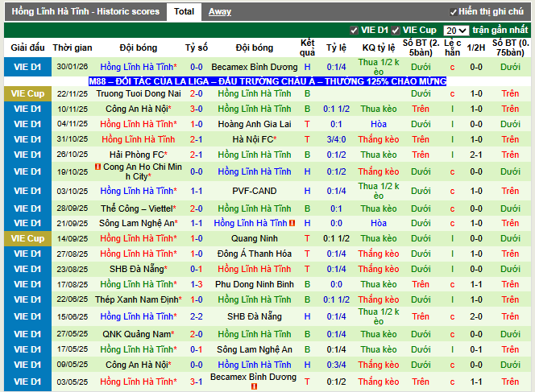Click Hòa odds result on 04/11/25 row
535x392 pixels.
(379, 124)
